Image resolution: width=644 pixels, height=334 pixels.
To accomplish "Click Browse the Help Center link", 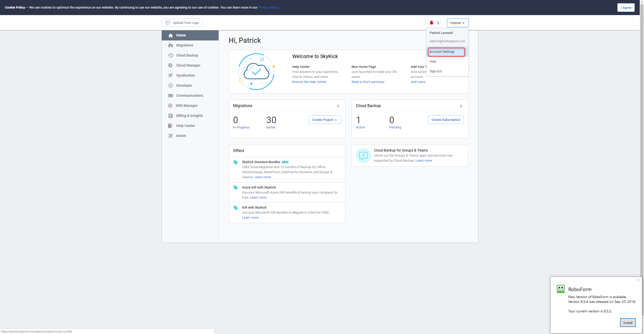I will (309, 82).
